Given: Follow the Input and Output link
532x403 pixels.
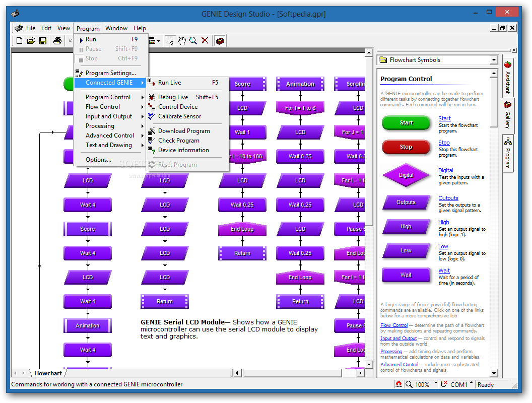Looking at the screenshot, I should coord(398,339).
